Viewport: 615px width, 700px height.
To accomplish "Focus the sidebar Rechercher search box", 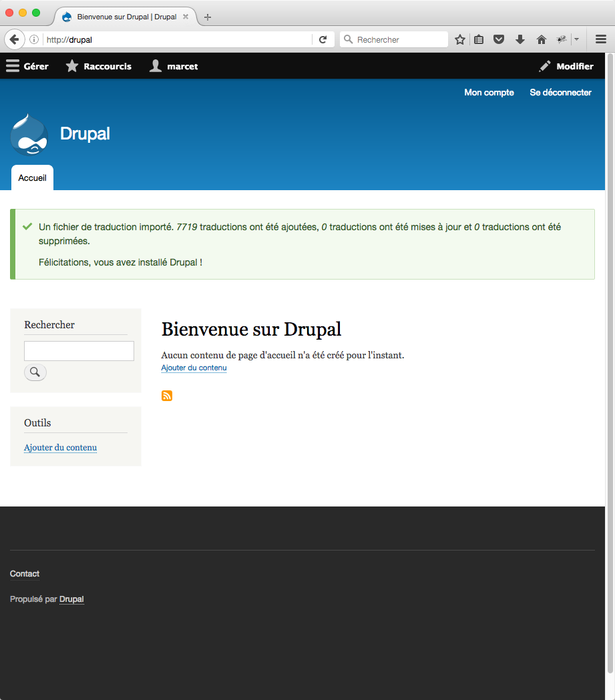I will pos(79,351).
